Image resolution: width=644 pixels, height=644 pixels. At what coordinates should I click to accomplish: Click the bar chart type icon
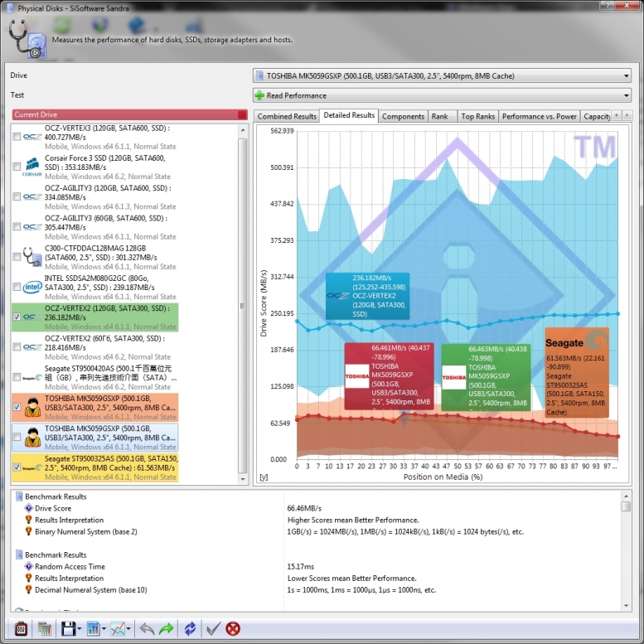pyautogui.click(x=94, y=629)
